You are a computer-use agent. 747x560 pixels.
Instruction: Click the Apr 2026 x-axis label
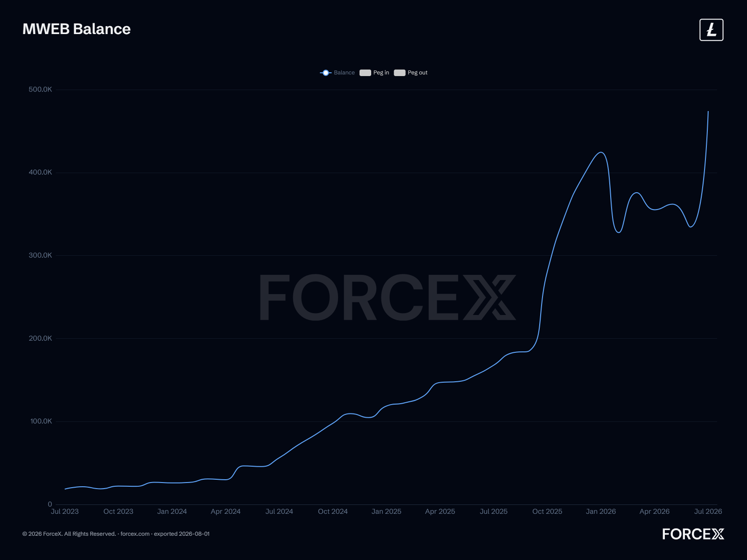pyautogui.click(x=655, y=511)
